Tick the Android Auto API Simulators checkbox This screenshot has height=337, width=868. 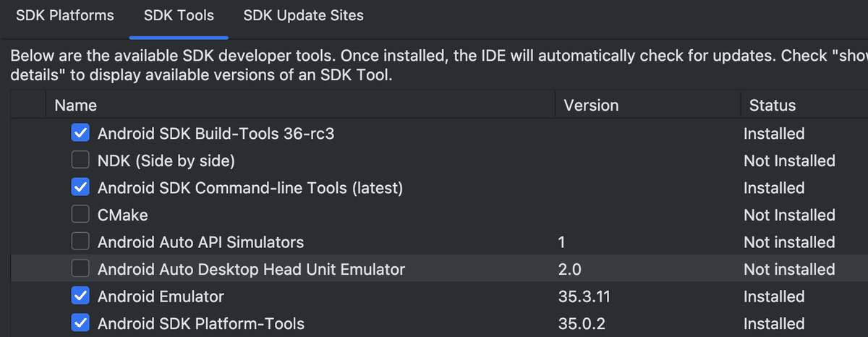(x=81, y=242)
